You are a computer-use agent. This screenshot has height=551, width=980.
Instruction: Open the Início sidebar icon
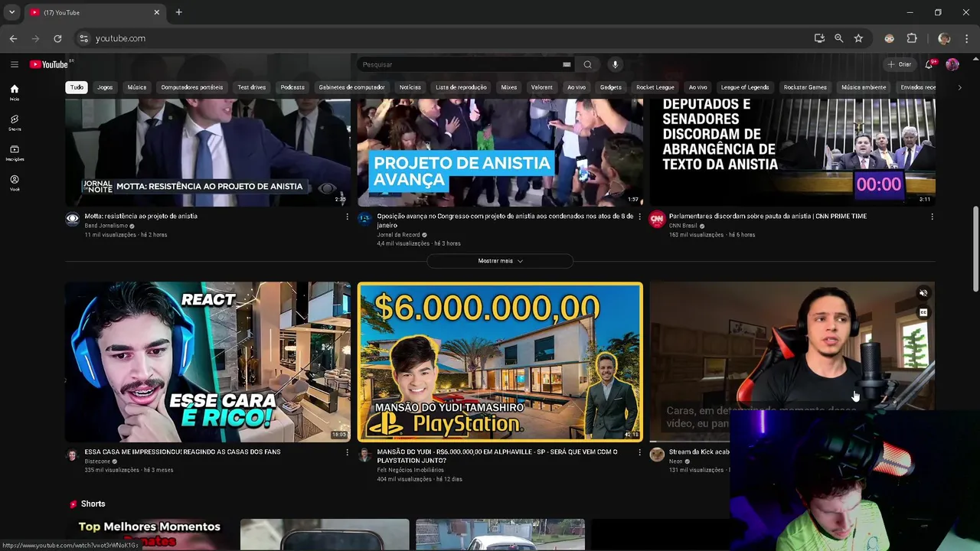14,93
